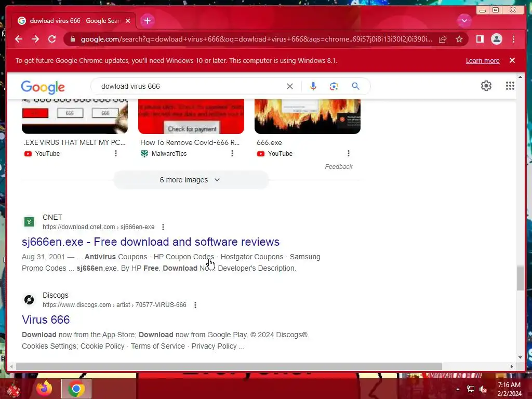Image resolution: width=532 pixels, height=399 pixels.
Task: Close the 'dowload virus 666' tab
Action: (128, 21)
